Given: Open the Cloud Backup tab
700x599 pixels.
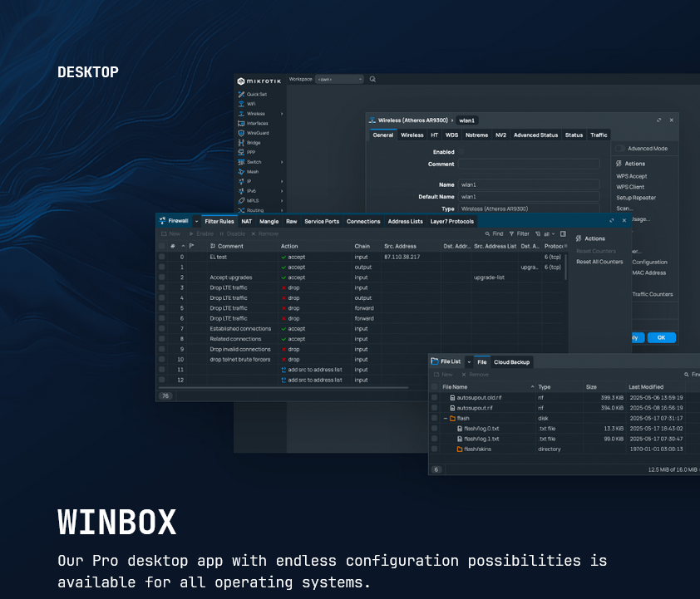Looking at the screenshot, I should (511, 362).
